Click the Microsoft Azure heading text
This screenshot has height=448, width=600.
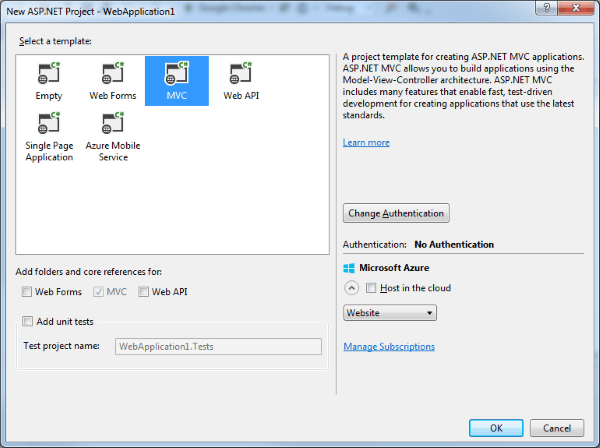pyautogui.click(x=394, y=268)
